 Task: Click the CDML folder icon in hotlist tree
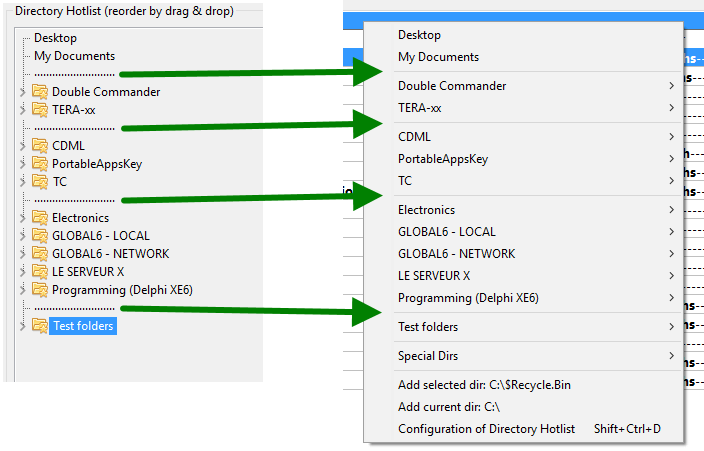(40, 146)
